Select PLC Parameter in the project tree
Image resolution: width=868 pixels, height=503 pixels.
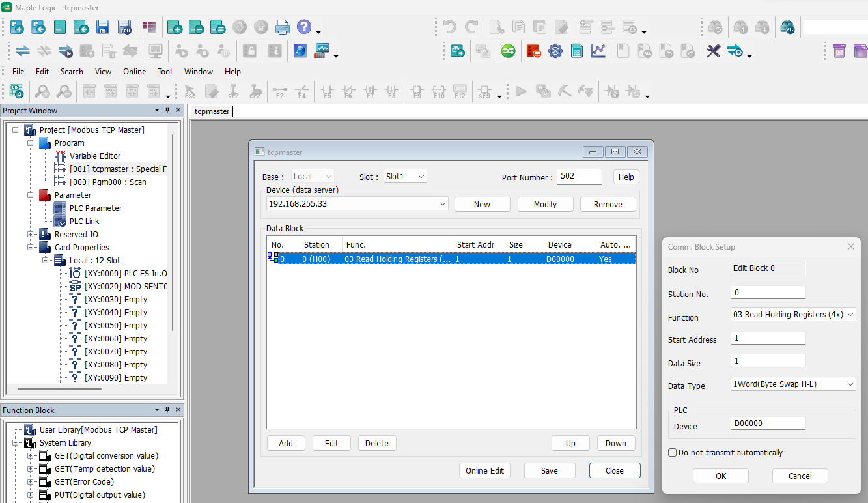(95, 208)
